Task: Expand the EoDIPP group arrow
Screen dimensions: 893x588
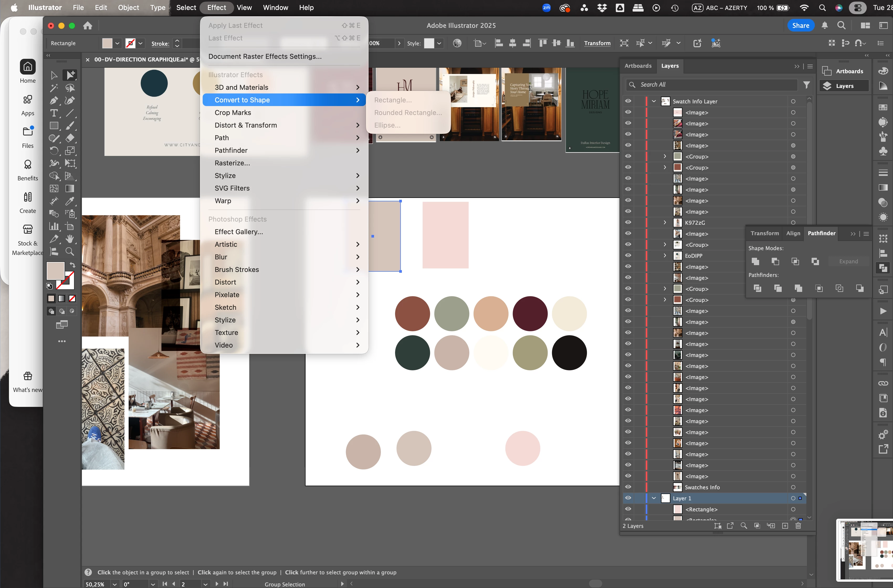Action: click(664, 255)
